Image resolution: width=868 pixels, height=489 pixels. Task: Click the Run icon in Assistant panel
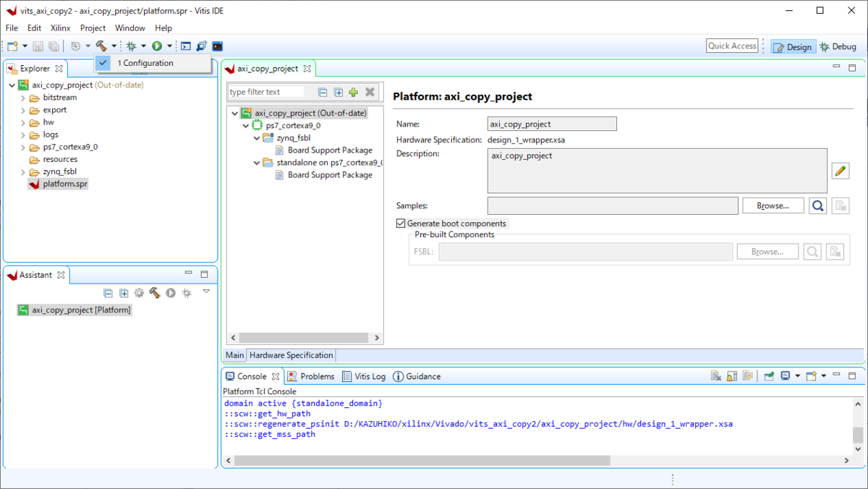[171, 293]
